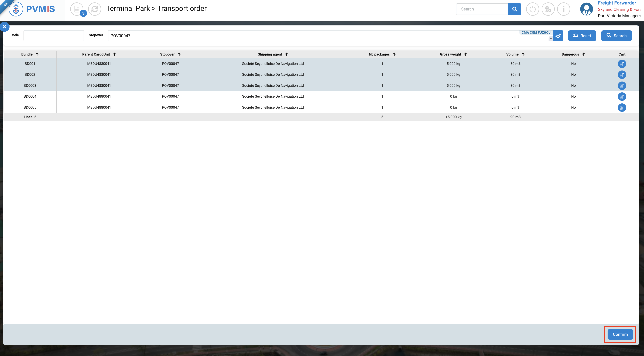Click the refresh icon in header
Screen dimensions: 644x356
(95, 9)
